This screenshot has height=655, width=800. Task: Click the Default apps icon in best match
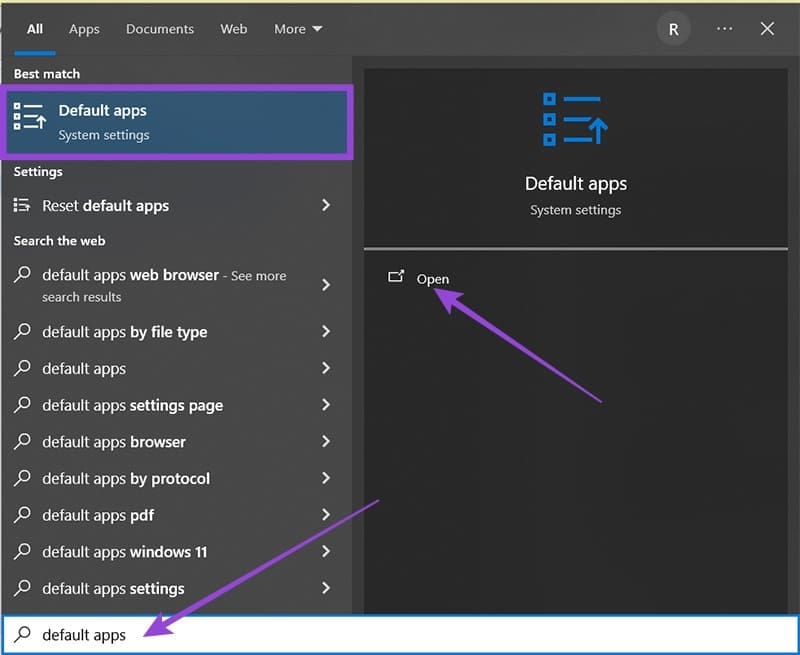pos(30,117)
